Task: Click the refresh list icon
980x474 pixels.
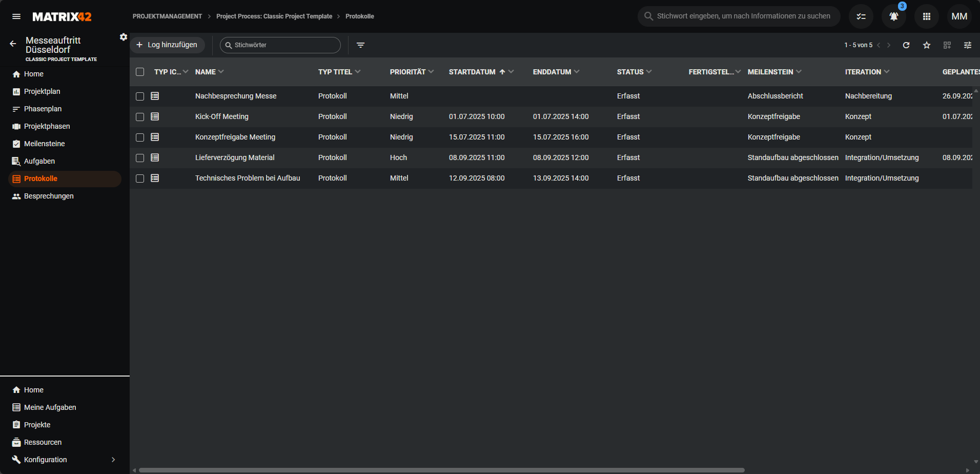Action: (x=906, y=45)
